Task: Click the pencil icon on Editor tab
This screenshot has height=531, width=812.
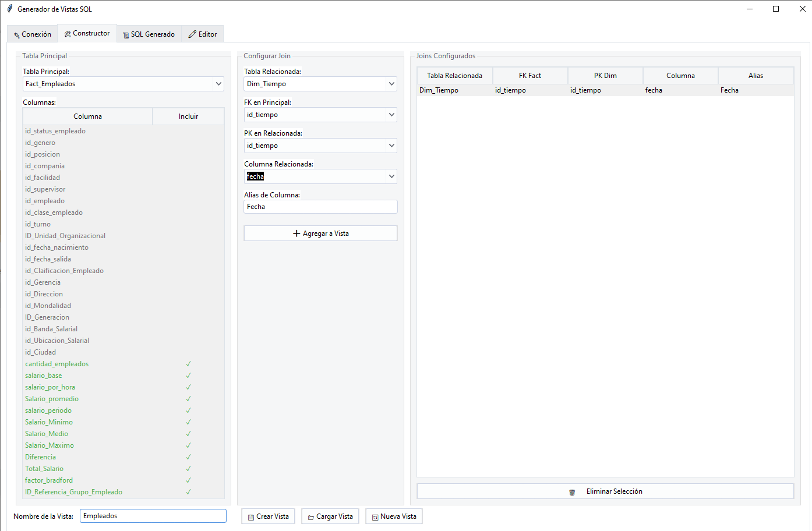Action: [x=192, y=34]
